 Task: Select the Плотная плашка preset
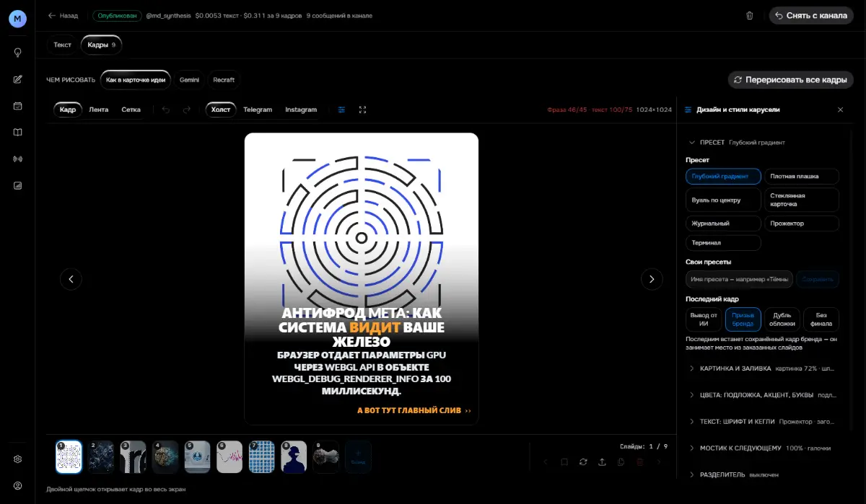click(x=801, y=176)
